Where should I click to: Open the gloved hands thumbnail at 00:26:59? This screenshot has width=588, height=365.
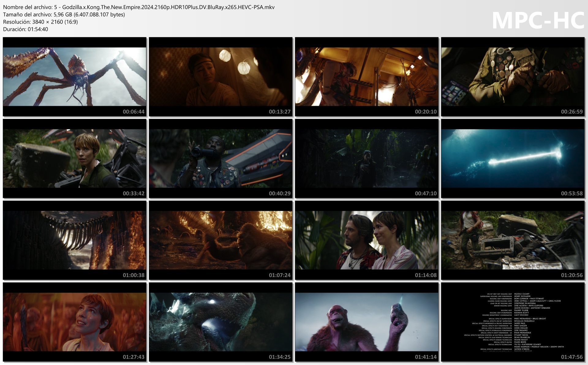pyautogui.click(x=513, y=77)
